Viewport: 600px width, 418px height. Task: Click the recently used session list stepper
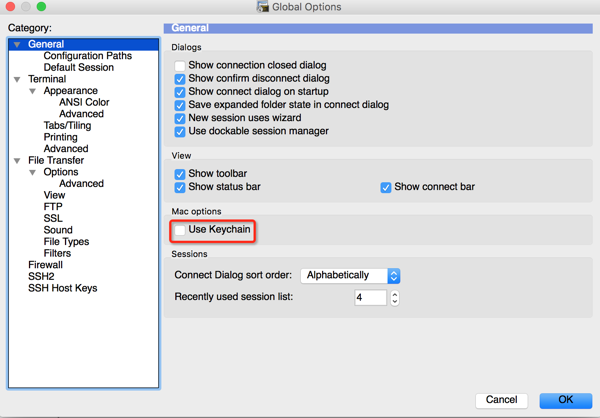pyautogui.click(x=395, y=298)
